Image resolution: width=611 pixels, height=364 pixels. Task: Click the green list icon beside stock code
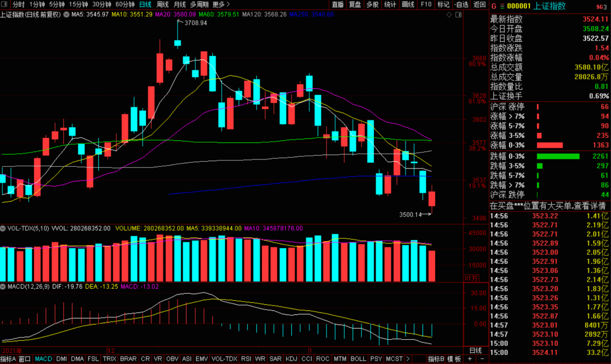click(502, 6)
